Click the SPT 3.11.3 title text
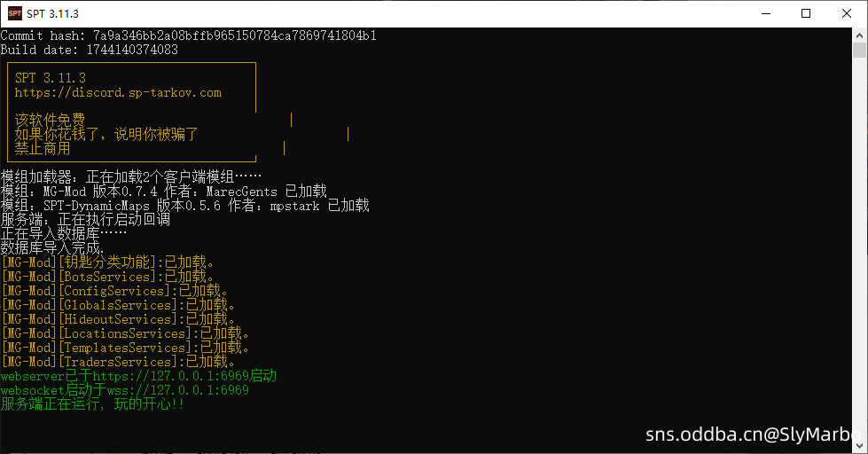This screenshot has width=868, height=454. (52, 14)
